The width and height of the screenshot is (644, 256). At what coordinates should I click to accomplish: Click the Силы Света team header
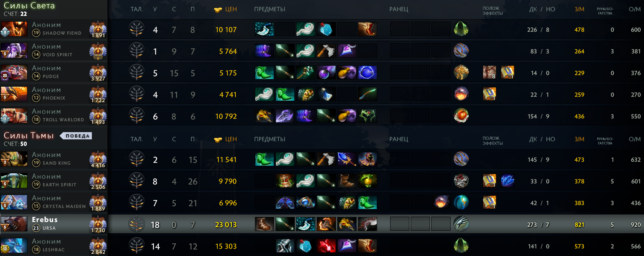[x=29, y=6]
